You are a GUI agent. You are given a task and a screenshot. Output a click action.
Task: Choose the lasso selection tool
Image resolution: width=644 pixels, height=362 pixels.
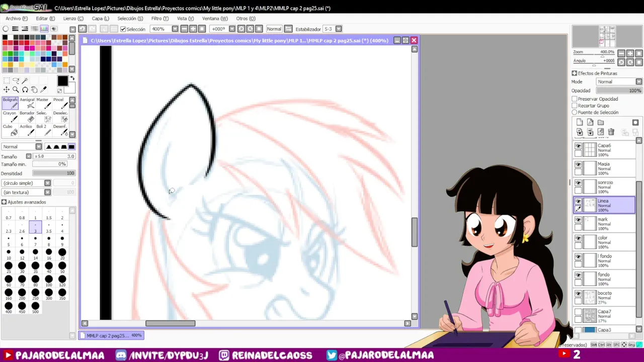pos(16,80)
